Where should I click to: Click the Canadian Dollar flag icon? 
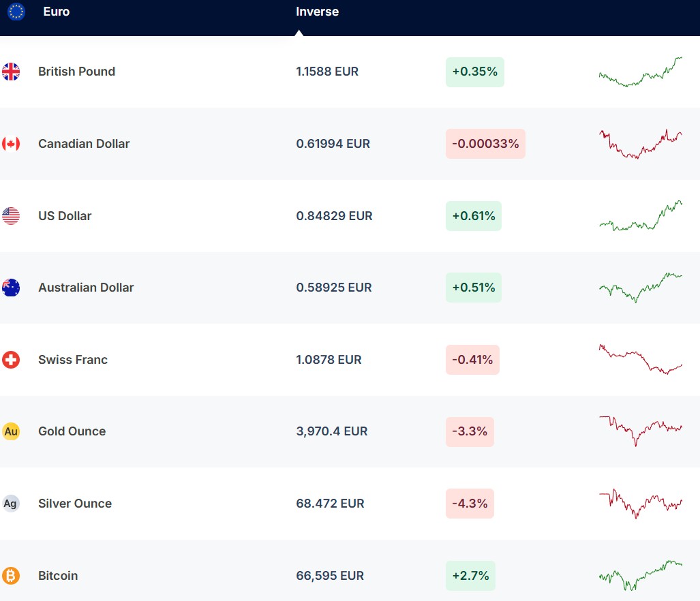click(x=11, y=144)
